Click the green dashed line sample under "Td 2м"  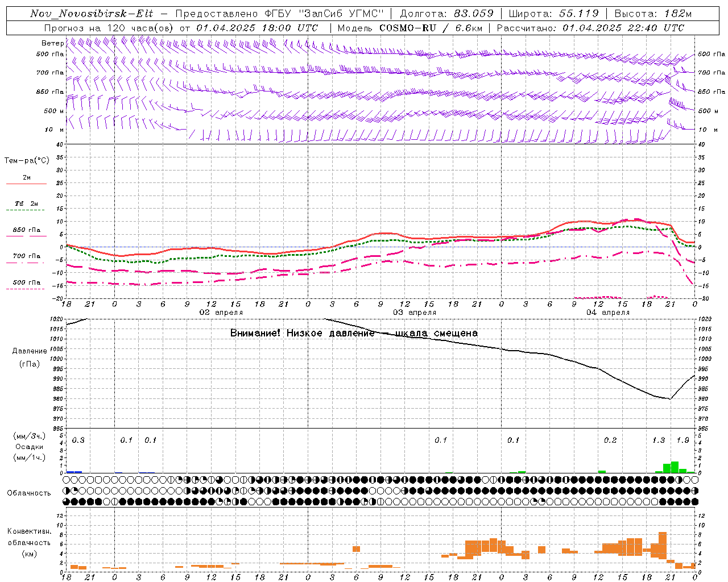pyautogui.click(x=26, y=210)
